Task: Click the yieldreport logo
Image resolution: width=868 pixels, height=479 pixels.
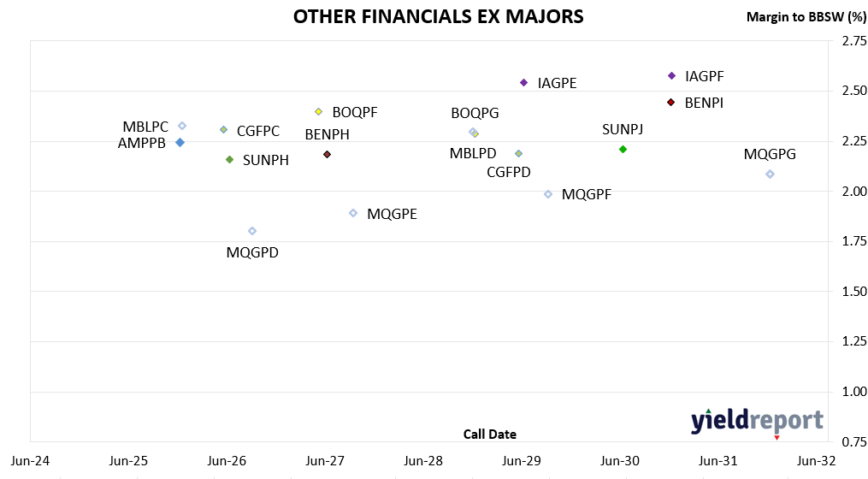Action: [757, 422]
